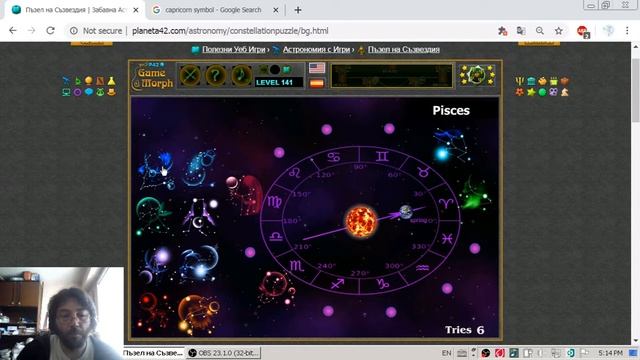The height and width of the screenshot is (360, 640).
Task: Click the purple dot right of the Pisces symbol
Action: coord(475,248)
